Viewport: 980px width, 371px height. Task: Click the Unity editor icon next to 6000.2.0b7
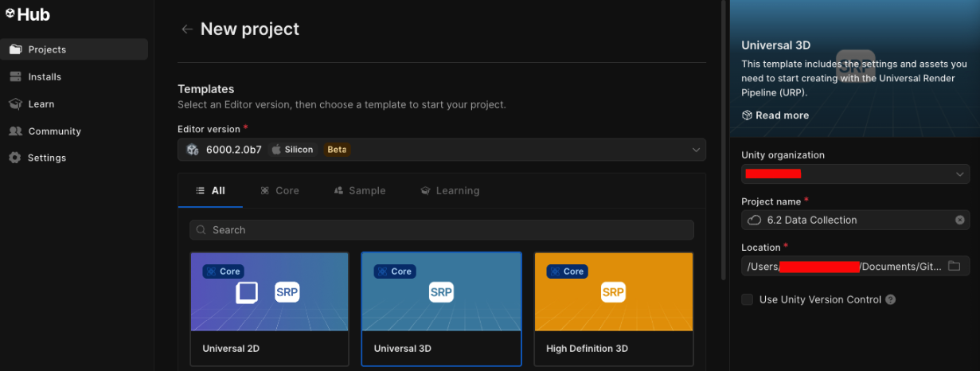click(x=193, y=150)
